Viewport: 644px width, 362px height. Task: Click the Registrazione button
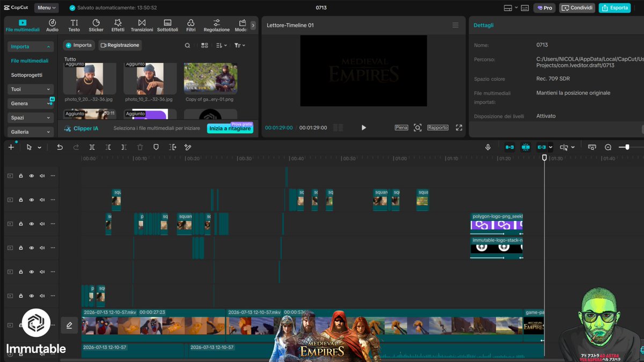point(120,45)
